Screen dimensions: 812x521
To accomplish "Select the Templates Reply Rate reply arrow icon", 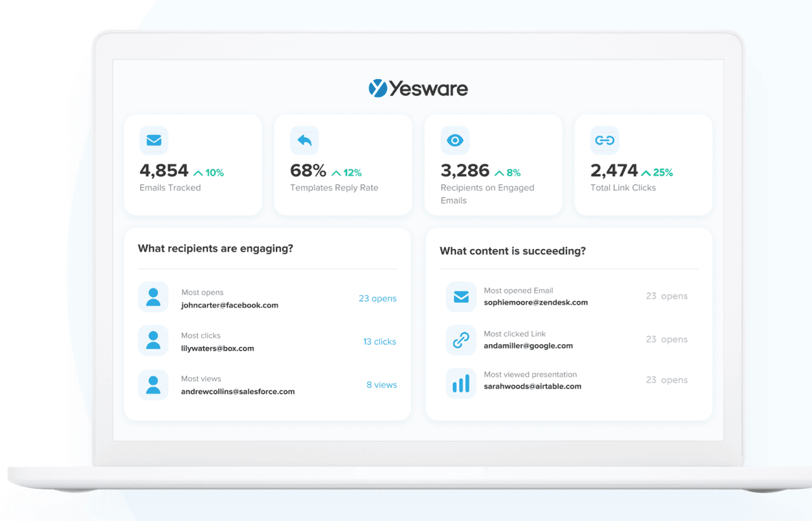I will tap(304, 140).
